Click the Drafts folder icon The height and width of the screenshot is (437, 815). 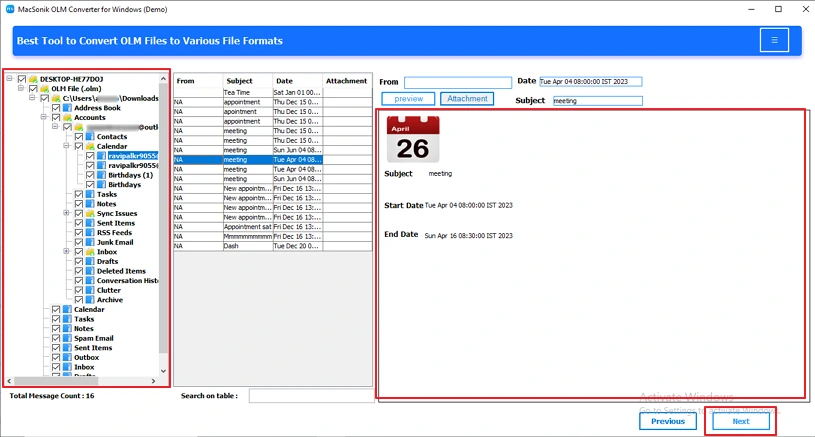tap(90, 261)
